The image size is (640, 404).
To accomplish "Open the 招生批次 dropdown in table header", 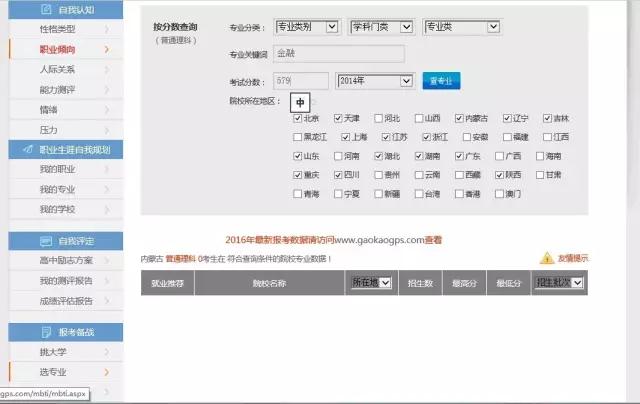I will (559, 284).
